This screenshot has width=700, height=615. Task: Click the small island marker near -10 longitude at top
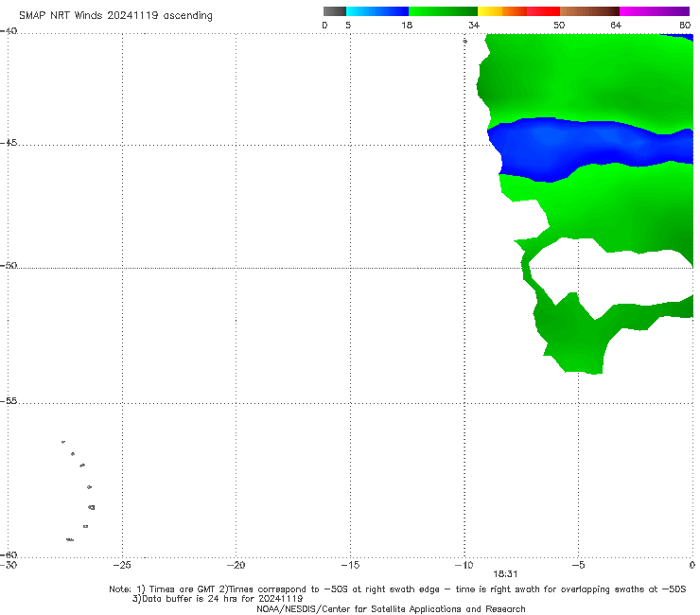(464, 41)
